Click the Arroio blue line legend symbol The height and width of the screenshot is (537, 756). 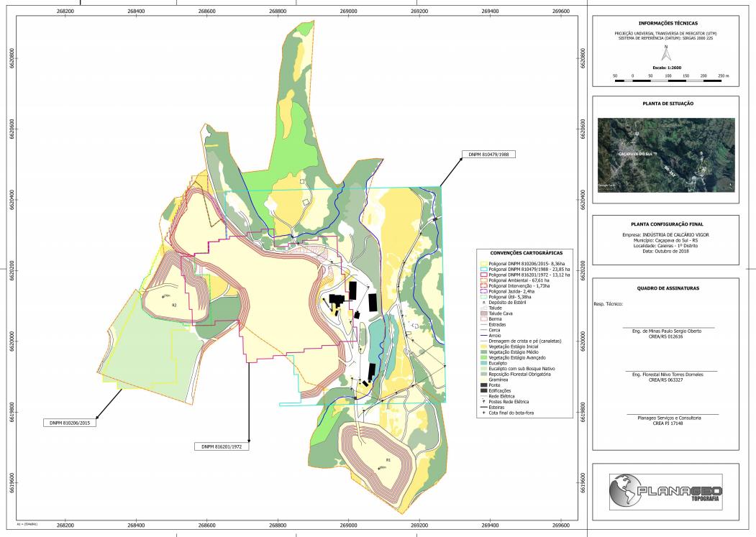click(483, 335)
